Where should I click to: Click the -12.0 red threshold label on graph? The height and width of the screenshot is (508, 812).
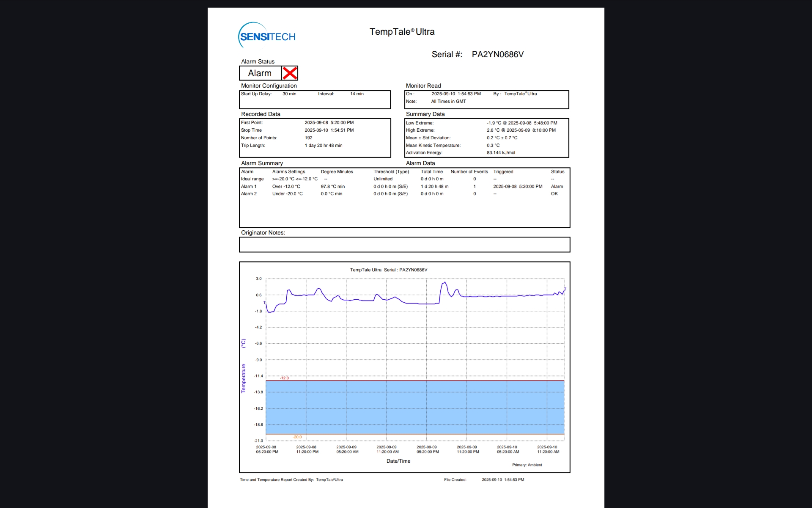coord(285,378)
